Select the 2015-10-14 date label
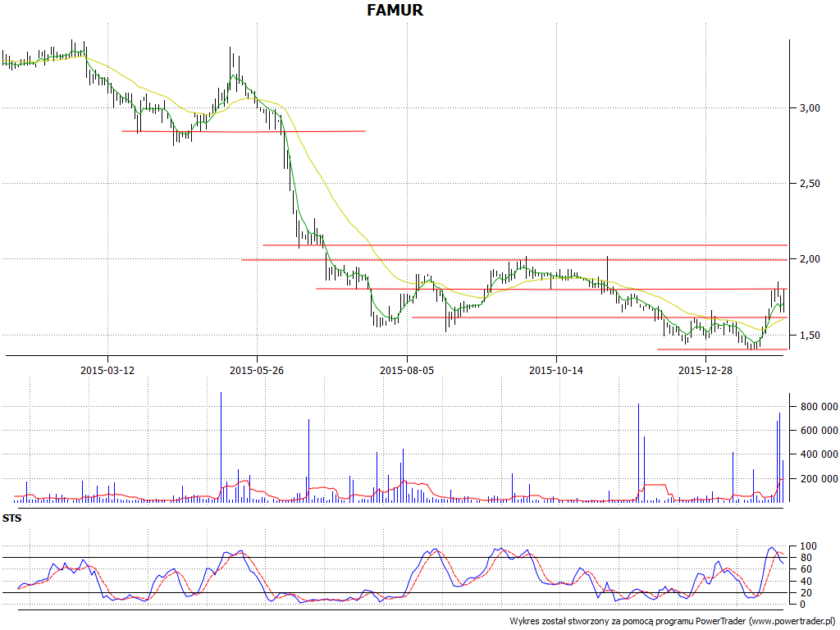This screenshot has height=630, width=840. (556, 370)
